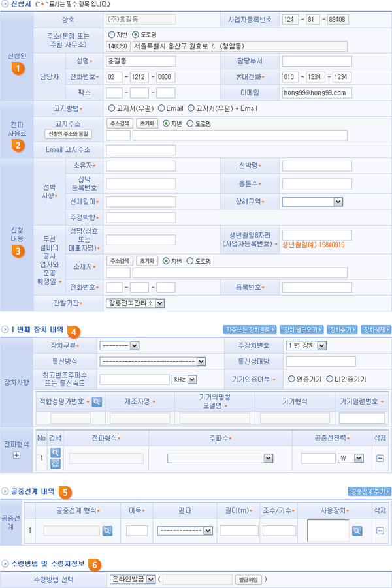Click 공중선계 추가 button

point(370,491)
